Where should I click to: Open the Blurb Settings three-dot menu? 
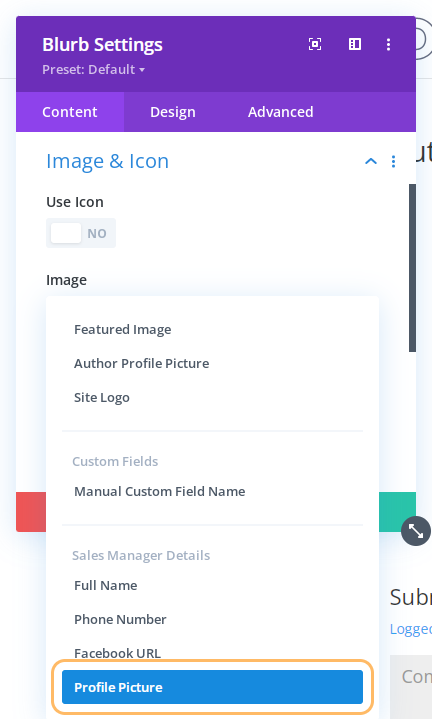coord(388,44)
